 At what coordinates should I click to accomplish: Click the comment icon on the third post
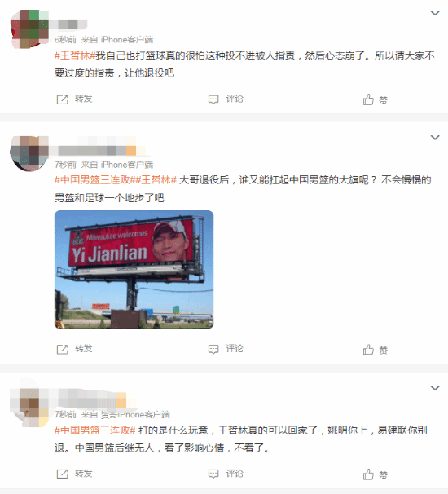tap(213, 474)
